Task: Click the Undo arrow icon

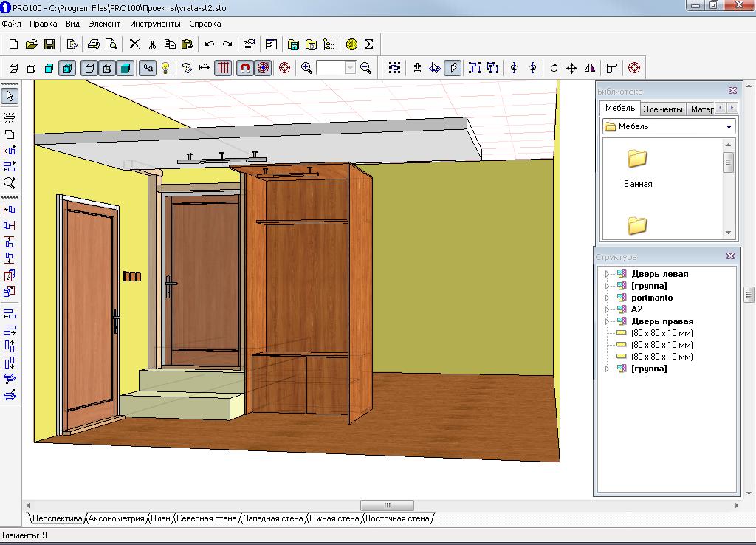Action: point(210,44)
